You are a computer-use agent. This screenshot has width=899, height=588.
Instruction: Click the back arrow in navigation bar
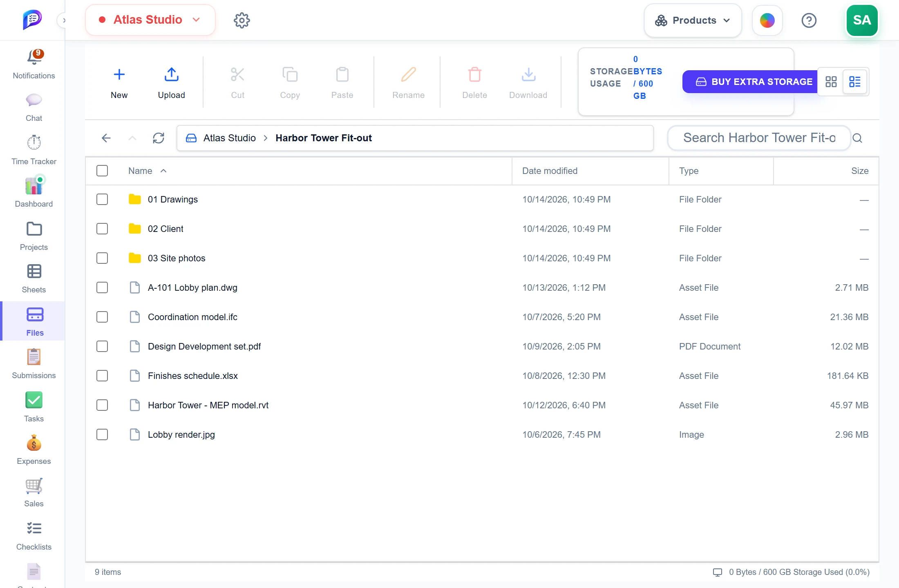pyautogui.click(x=106, y=138)
